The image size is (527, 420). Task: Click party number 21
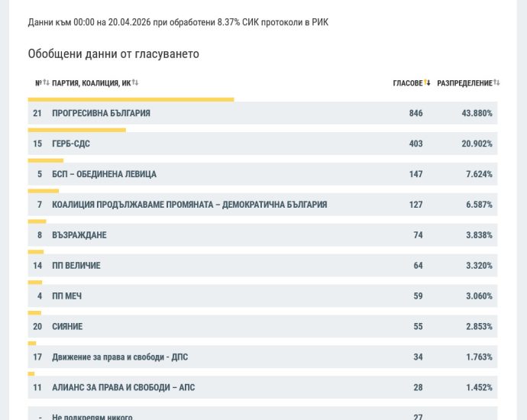pyautogui.click(x=37, y=113)
